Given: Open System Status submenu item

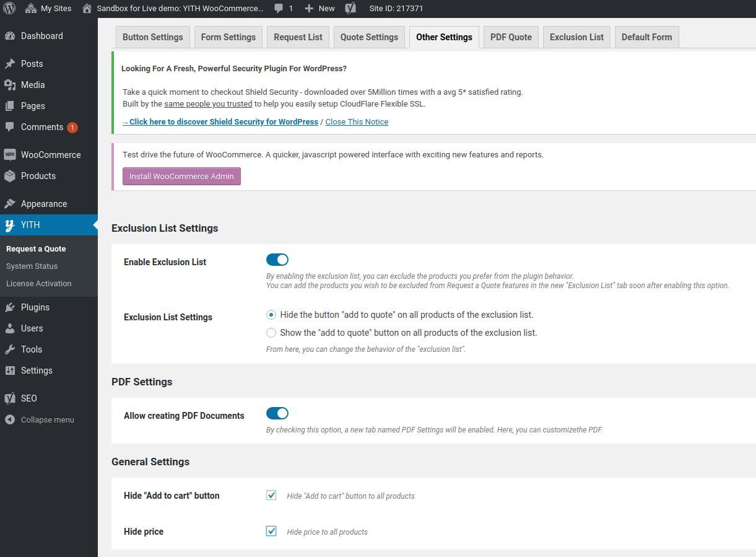Looking at the screenshot, I should point(32,266).
